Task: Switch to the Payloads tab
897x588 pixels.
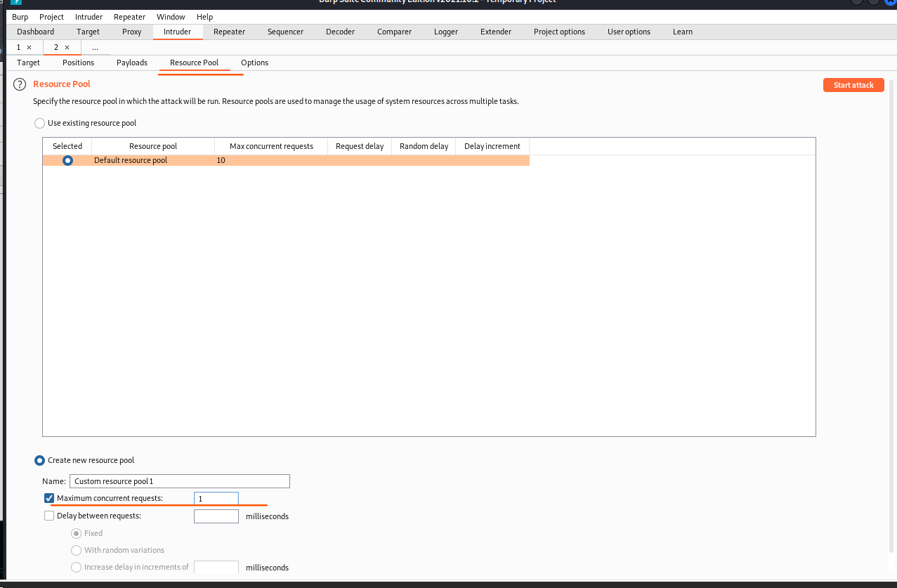Action: coord(132,63)
